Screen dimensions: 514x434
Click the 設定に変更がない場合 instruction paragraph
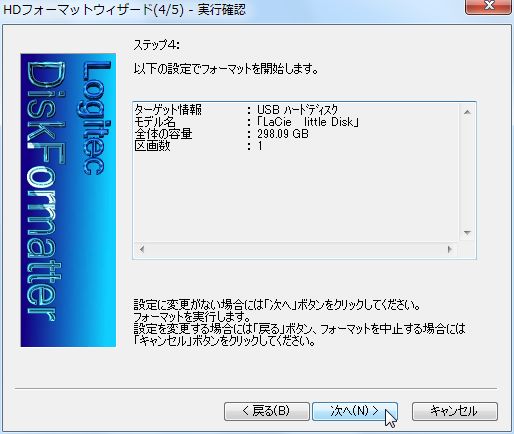point(299,323)
